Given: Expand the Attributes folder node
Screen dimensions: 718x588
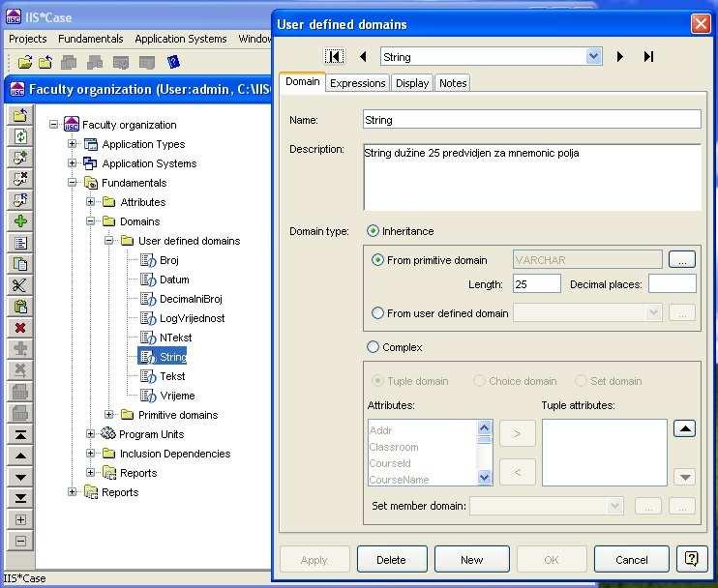Looking at the screenshot, I should click(91, 202).
